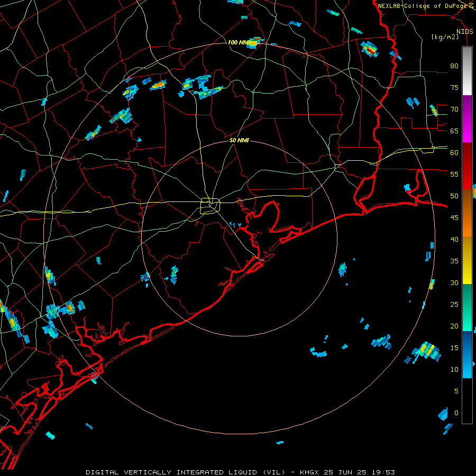Click the 20 value on the scale
476x476 pixels.
coord(454,326)
